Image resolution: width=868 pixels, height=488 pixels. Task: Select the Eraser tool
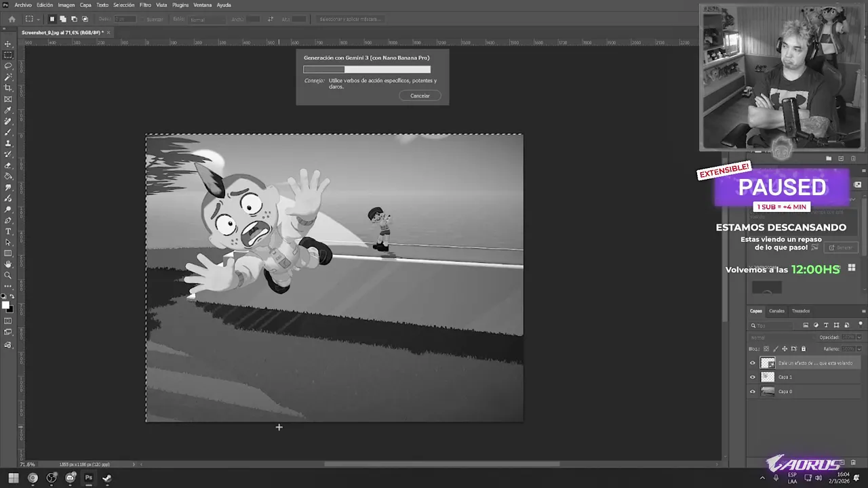[8, 165]
